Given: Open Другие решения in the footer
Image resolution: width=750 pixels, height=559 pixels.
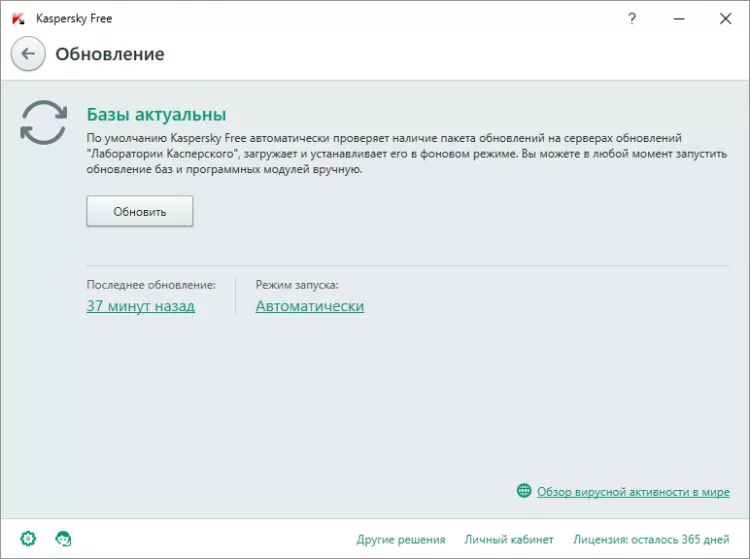Looking at the screenshot, I should (x=401, y=539).
